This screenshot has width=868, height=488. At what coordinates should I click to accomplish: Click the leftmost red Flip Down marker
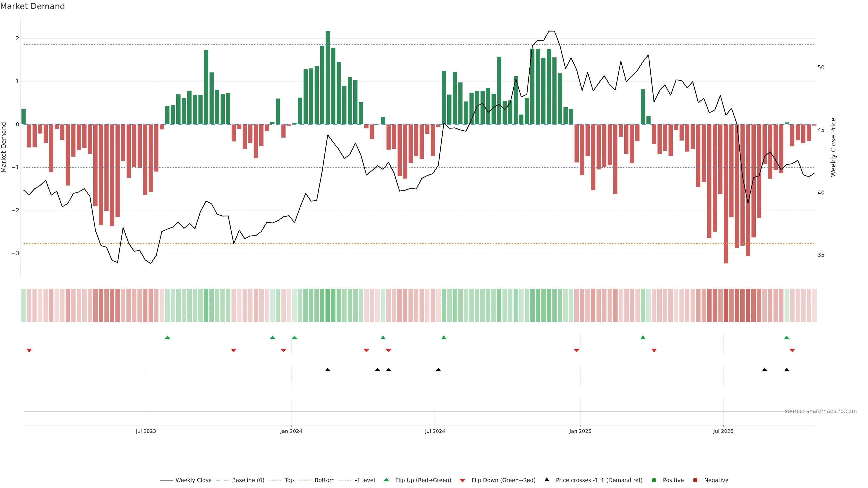click(29, 351)
